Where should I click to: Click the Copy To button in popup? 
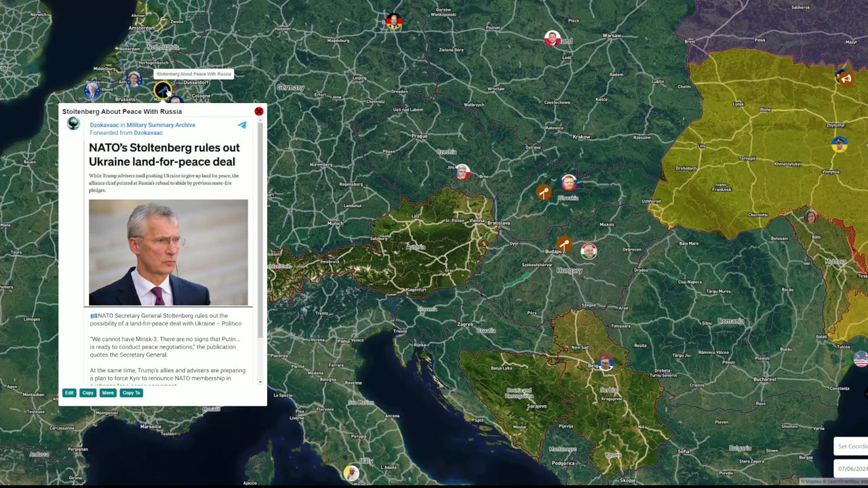(x=132, y=393)
